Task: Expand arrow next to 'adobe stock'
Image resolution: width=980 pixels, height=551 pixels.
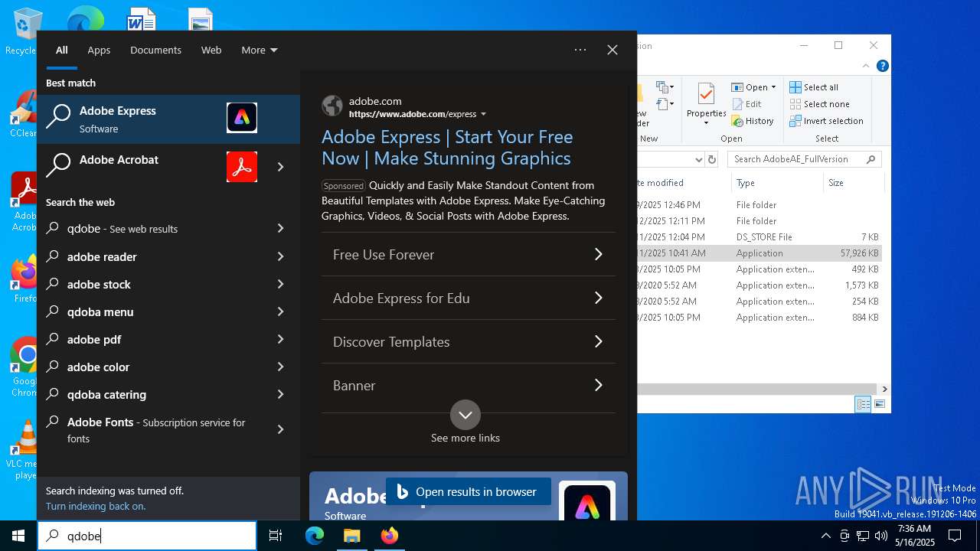Action: pos(280,284)
